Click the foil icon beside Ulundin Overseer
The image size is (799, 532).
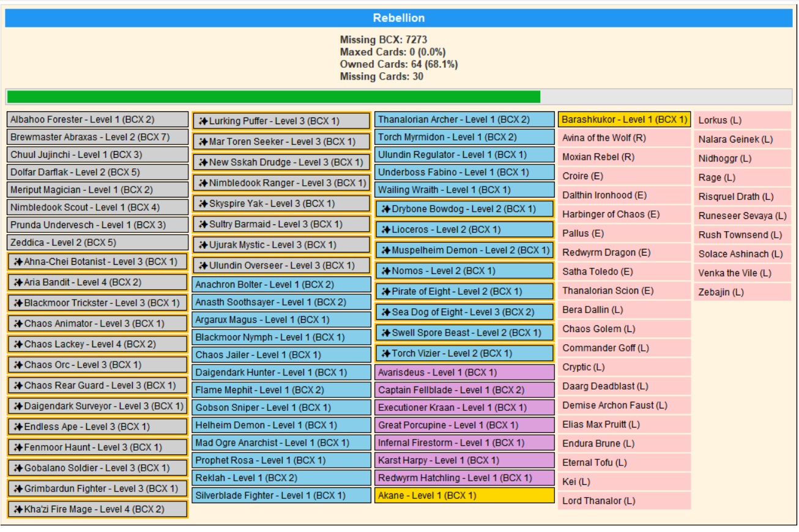pos(203,265)
